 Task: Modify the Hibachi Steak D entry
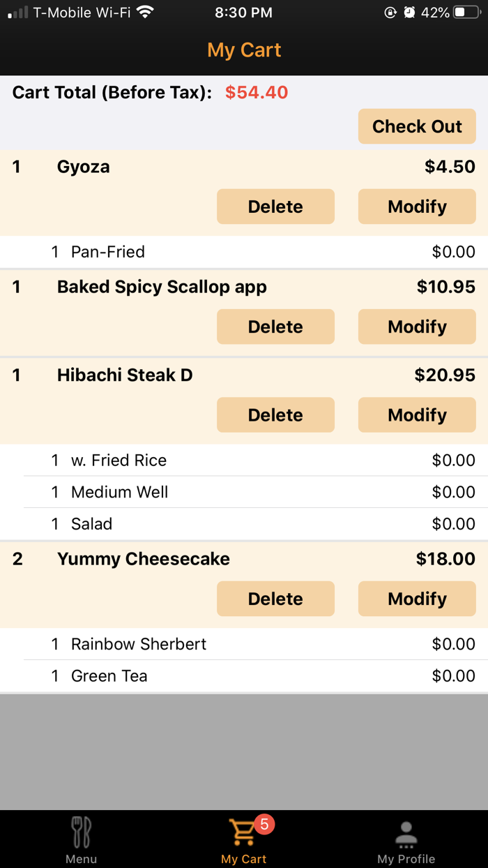point(417,414)
